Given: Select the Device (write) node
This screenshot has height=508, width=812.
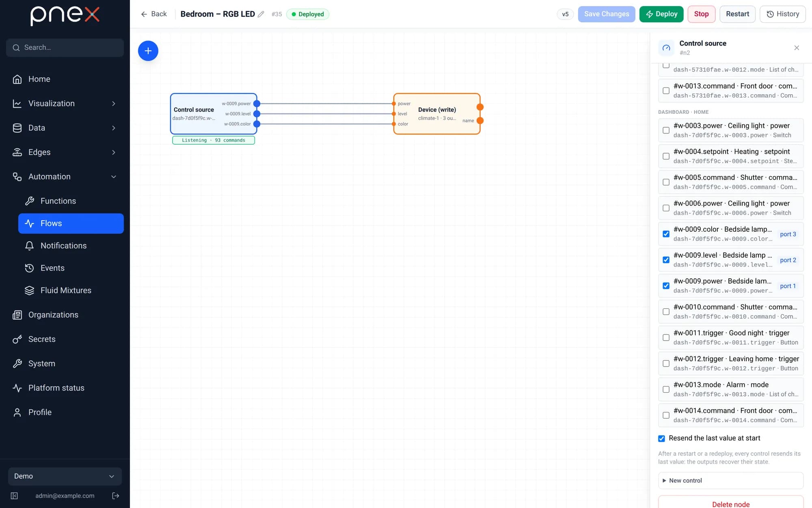Looking at the screenshot, I should point(437,114).
